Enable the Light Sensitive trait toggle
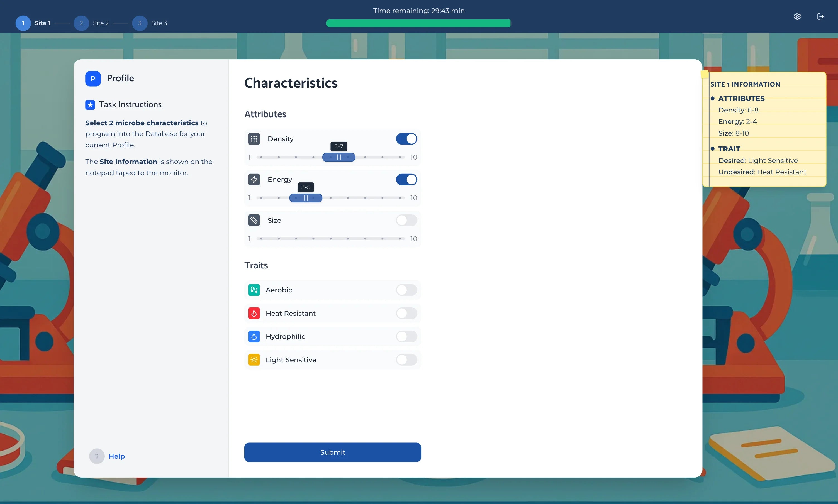Image resolution: width=838 pixels, height=504 pixels. pos(406,360)
